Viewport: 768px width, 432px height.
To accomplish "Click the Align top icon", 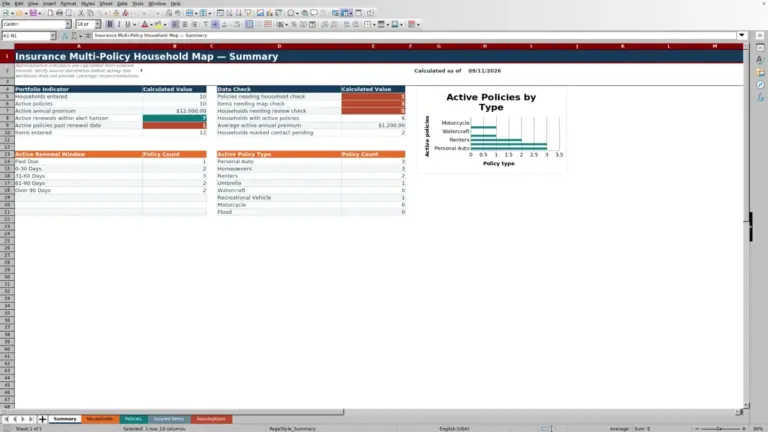I will [x=206, y=24].
